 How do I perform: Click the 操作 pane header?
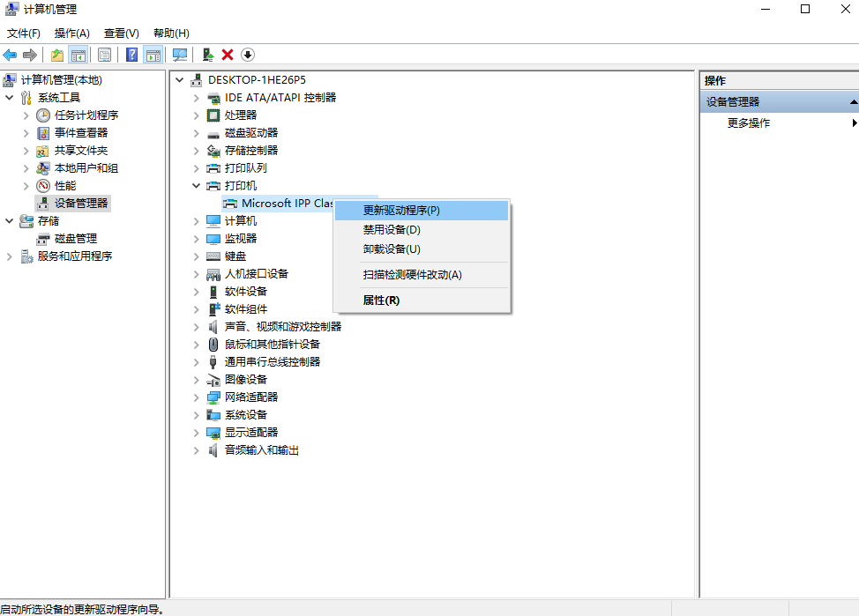(779, 81)
